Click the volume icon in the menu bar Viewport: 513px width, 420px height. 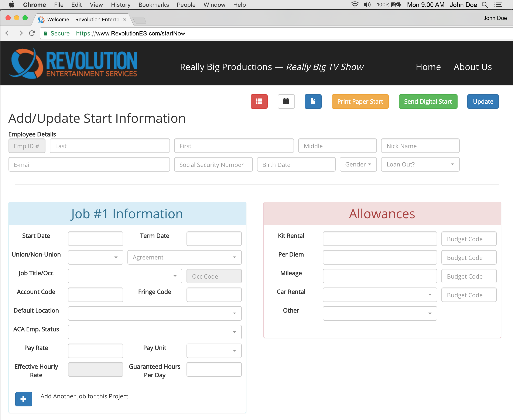click(367, 5)
